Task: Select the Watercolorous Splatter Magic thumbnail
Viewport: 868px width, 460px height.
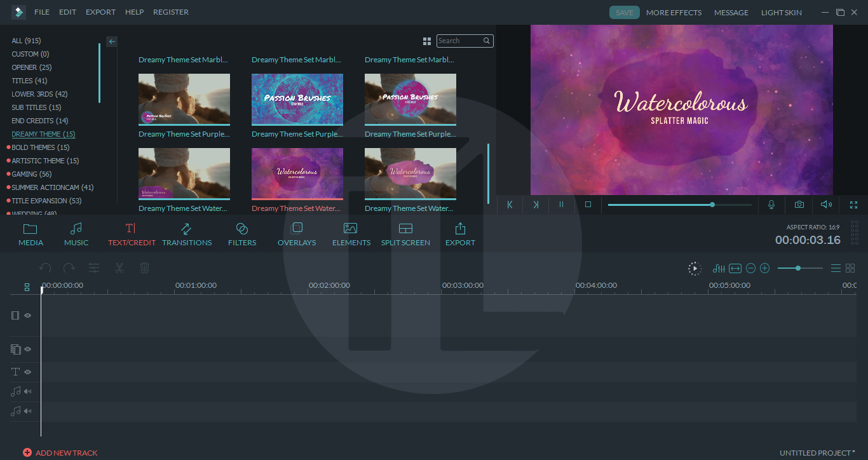Action: pos(297,173)
